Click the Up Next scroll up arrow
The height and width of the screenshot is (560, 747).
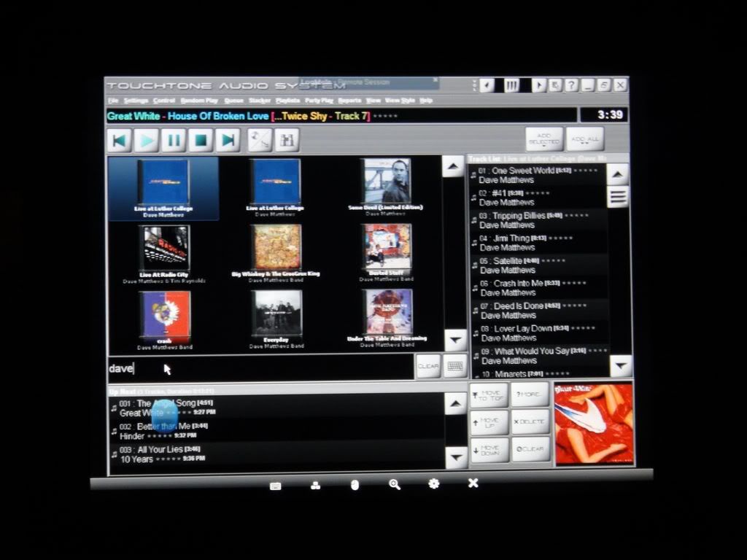click(x=455, y=404)
